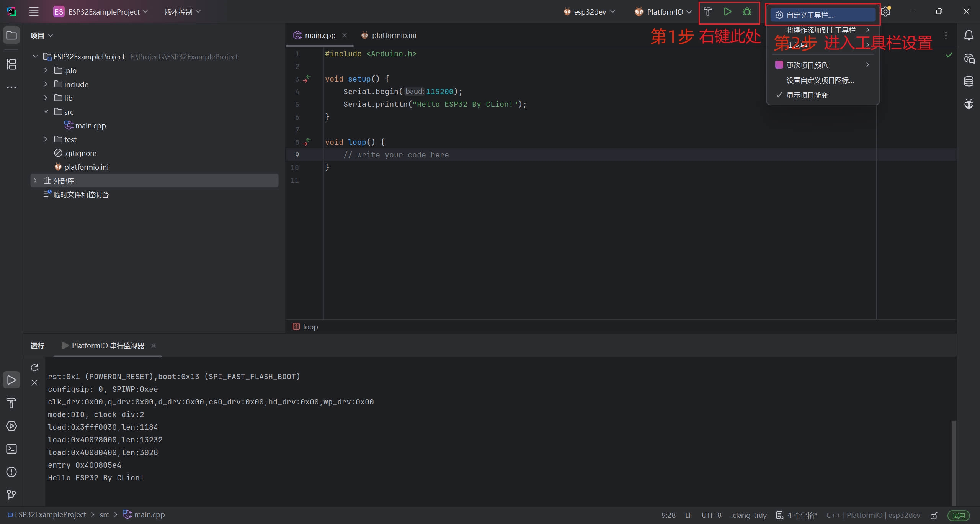The width and height of the screenshot is (980, 524).
Task: Click the Build hammer icon in top toolbar
Action: 707,12
